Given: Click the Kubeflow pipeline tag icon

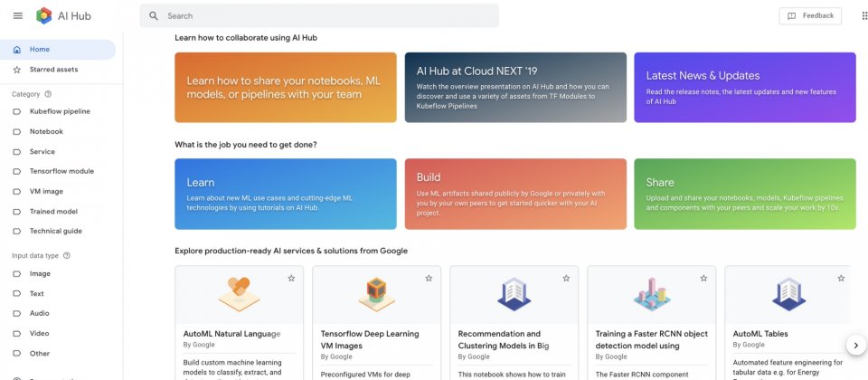Looking at the screenshot, I should (17, 111).
